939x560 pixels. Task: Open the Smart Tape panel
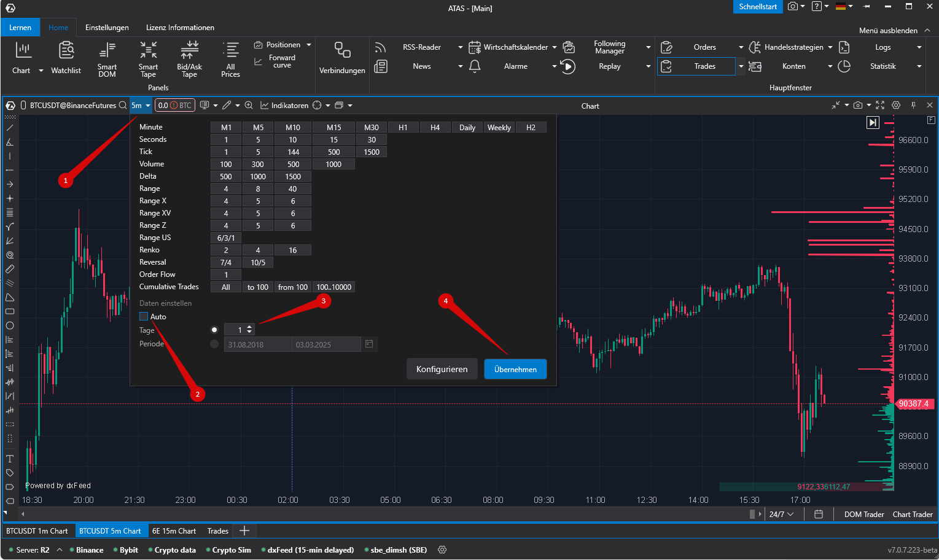(148, 59)
